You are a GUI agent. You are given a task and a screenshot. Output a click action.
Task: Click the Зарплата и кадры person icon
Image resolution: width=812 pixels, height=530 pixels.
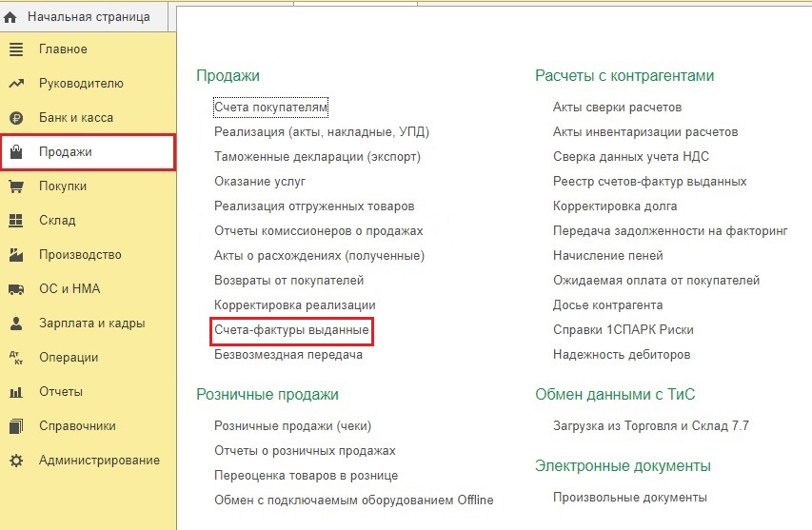[16, 324]
